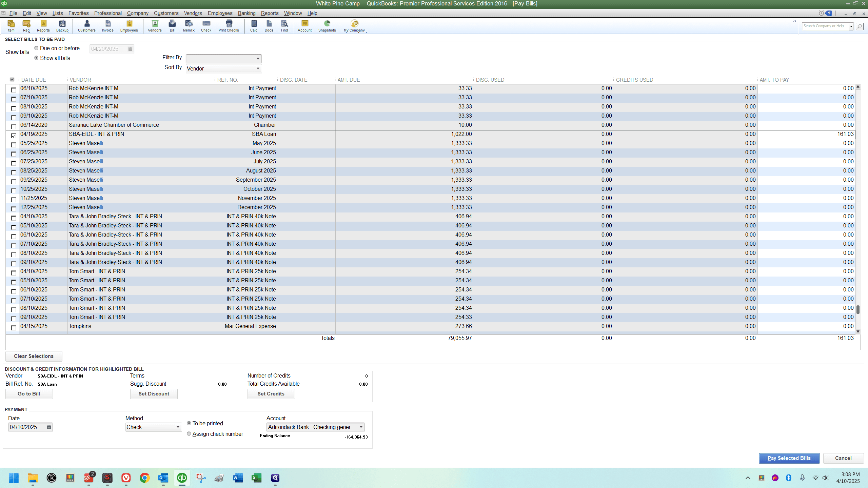
Task: Open the My Company icon
Action: (354, 26)
